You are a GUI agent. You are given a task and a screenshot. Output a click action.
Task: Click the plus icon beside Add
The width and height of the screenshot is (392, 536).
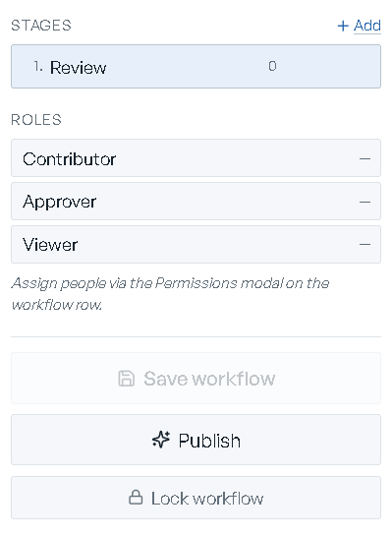[x=343, y=26]
